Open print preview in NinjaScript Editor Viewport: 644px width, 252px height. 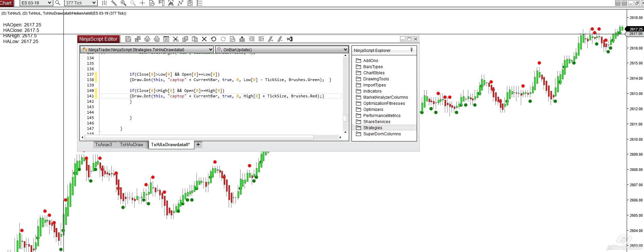(157, 39)
